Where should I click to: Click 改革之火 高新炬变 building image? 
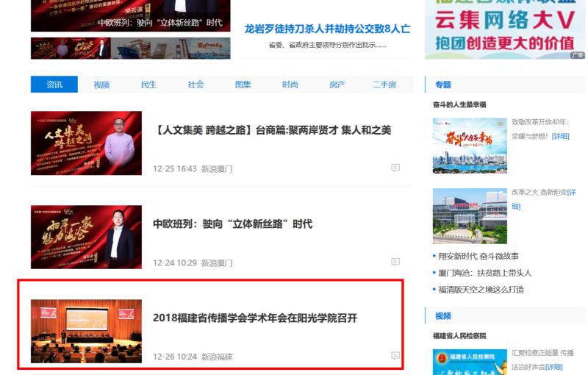pyautogui.click(x=470, y=216)
